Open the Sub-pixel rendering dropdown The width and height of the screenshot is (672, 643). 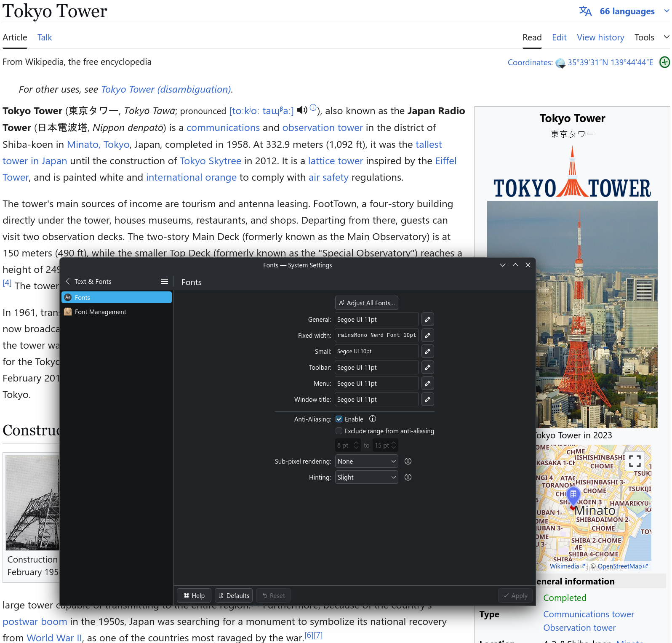click(x=366, y=461)
